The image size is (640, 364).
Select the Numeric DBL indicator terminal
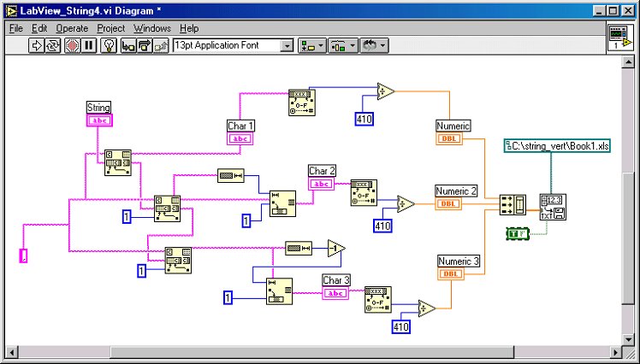(449, 138)
